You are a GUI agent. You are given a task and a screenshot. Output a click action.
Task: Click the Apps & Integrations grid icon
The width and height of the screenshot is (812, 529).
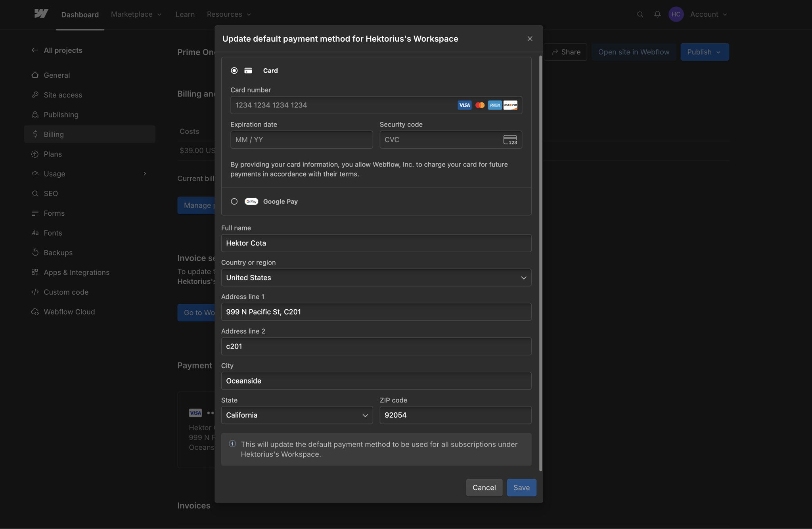pyautogui.click(x=35, y=272)
